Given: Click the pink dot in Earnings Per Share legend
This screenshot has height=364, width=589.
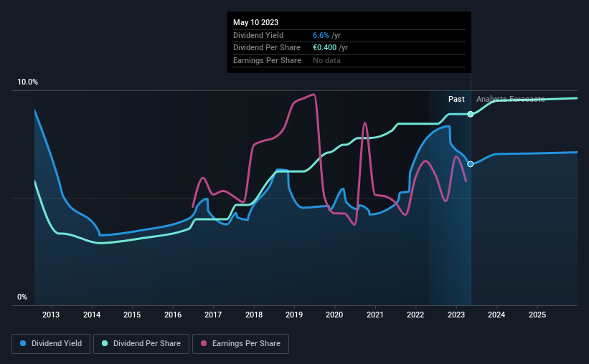Looking at the screenshot, I should tap(204, 343).
